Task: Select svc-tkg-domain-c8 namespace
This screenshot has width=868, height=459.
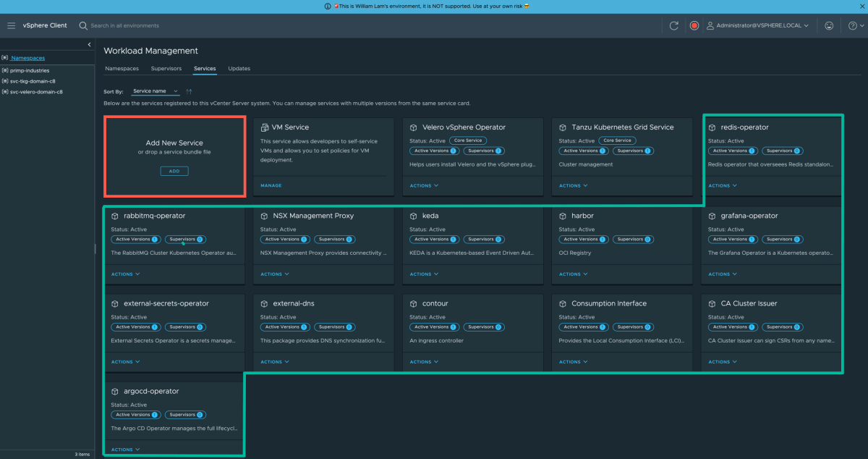Action: (x=33, y=81)
